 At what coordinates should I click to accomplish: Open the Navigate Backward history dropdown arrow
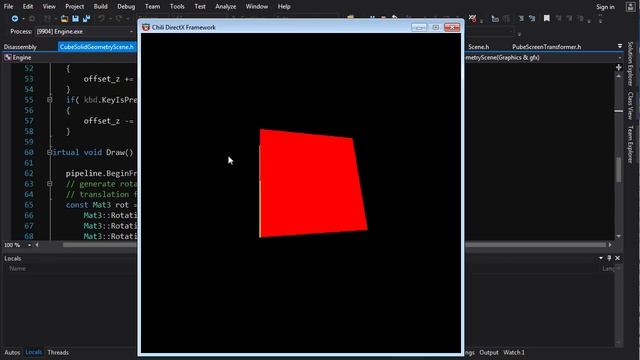23,19
